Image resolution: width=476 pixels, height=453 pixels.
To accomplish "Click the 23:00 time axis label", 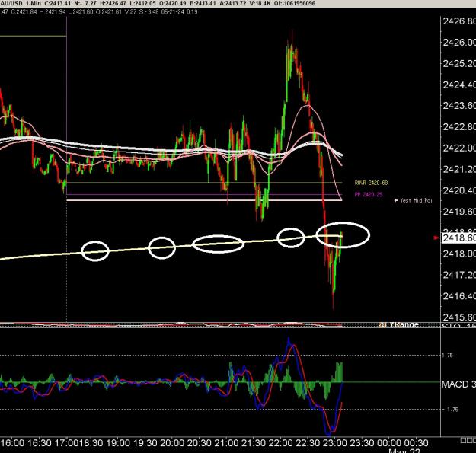I will pos(334,443).
